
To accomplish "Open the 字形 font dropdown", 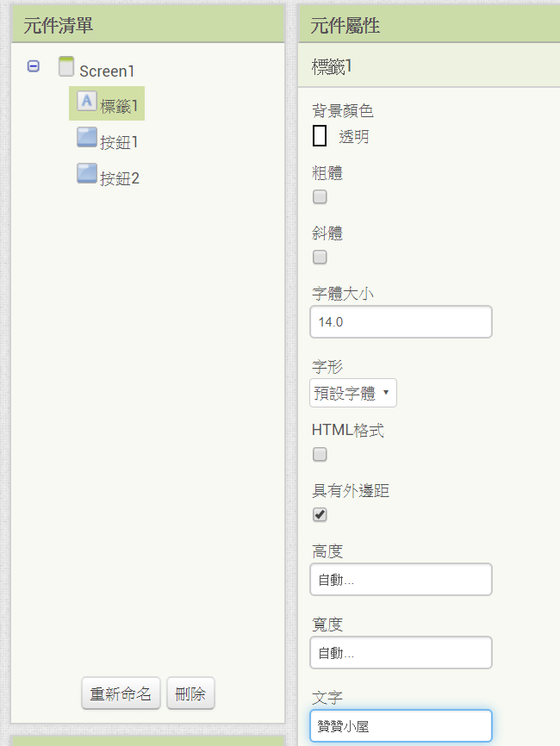I will tap(353, 393).
